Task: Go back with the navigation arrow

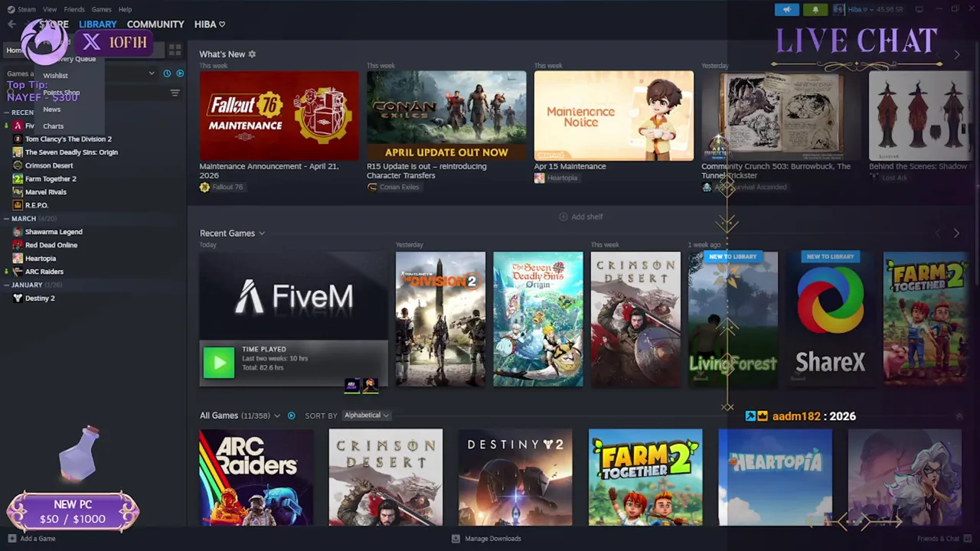Action: [x=11, y=24]
